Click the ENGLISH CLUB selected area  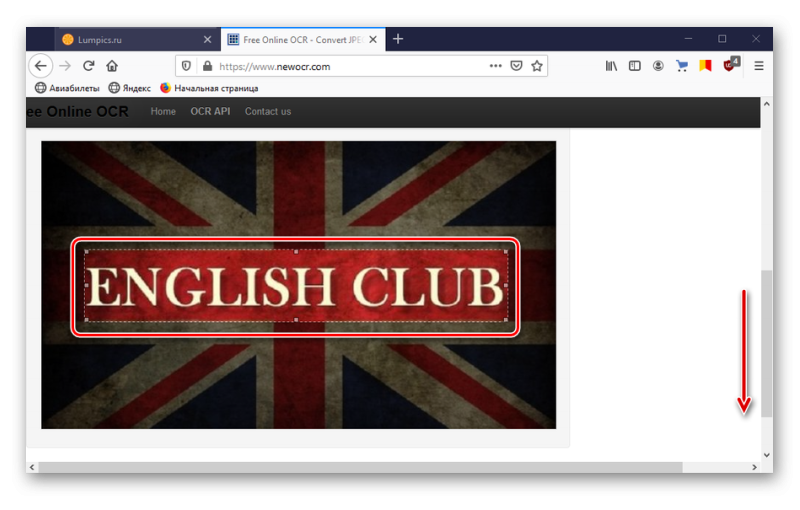point(296,286)
